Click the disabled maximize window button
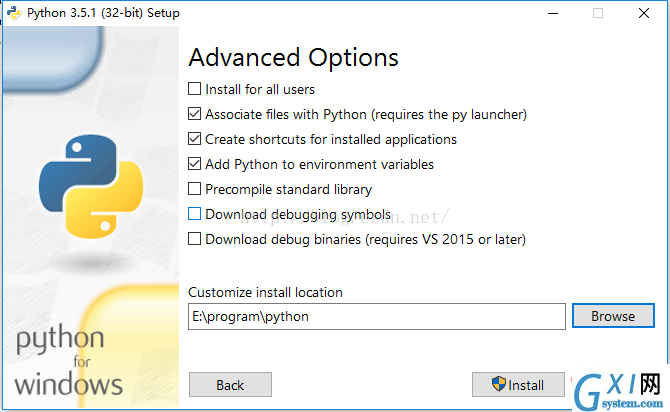670x412 pixels. (x=598, y=13)
